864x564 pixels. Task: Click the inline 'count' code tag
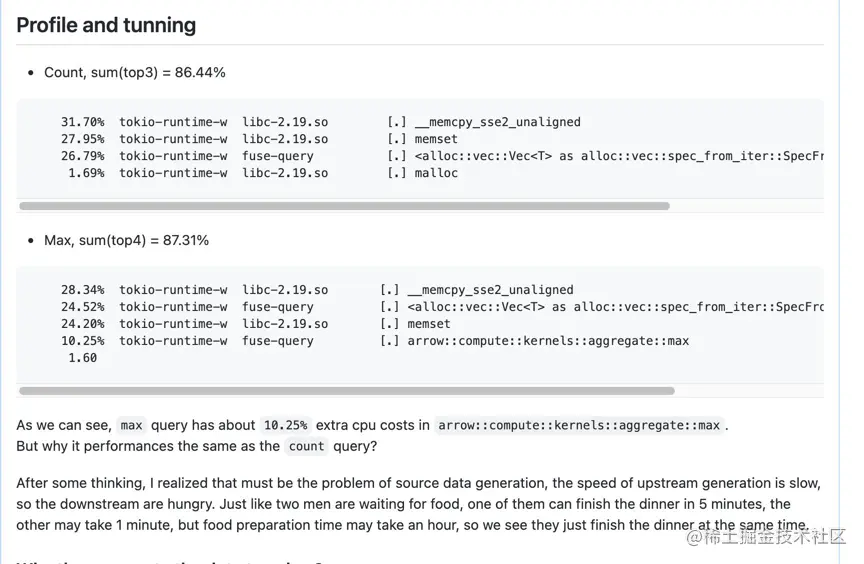[306, 446]
